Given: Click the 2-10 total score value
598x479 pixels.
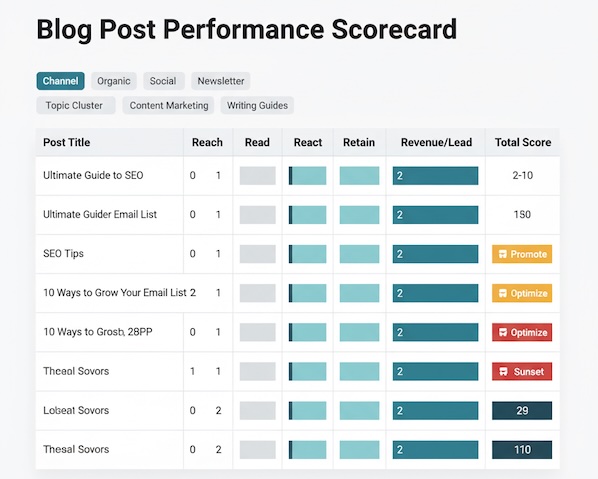Looking at the screenshot, I should [522, 175].
